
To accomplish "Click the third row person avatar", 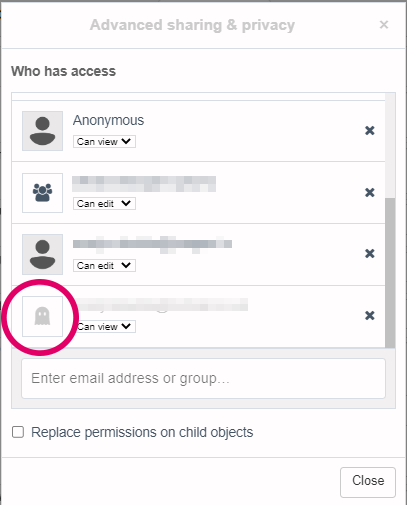I will [x=42, y=254].
